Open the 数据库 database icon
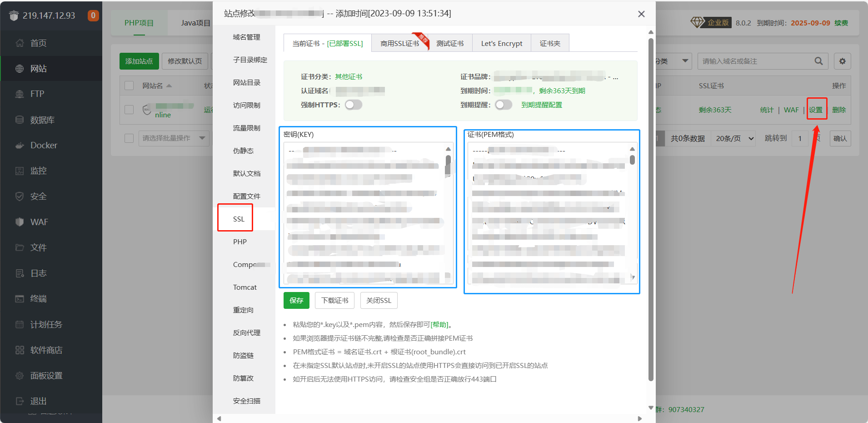This screenshot has width=868, height=423. (20, 120)
